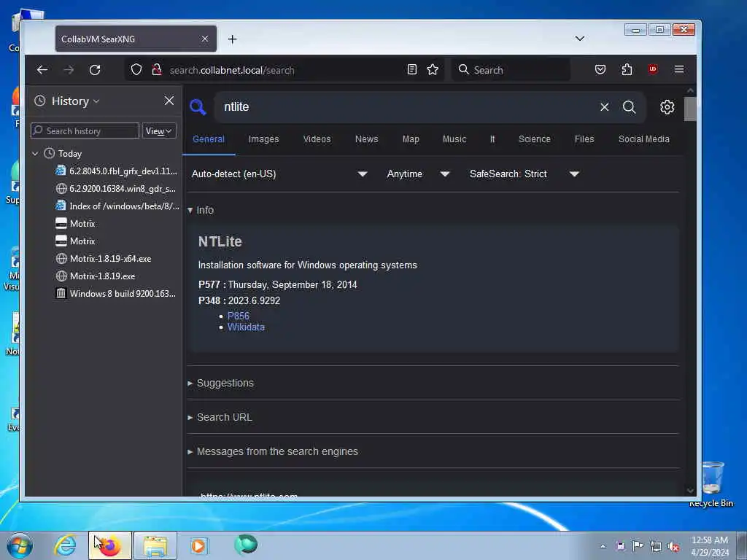Reload the page with the refresh icon
The height and width of the screenshot is (560, 747).
(x=95, y=70)
